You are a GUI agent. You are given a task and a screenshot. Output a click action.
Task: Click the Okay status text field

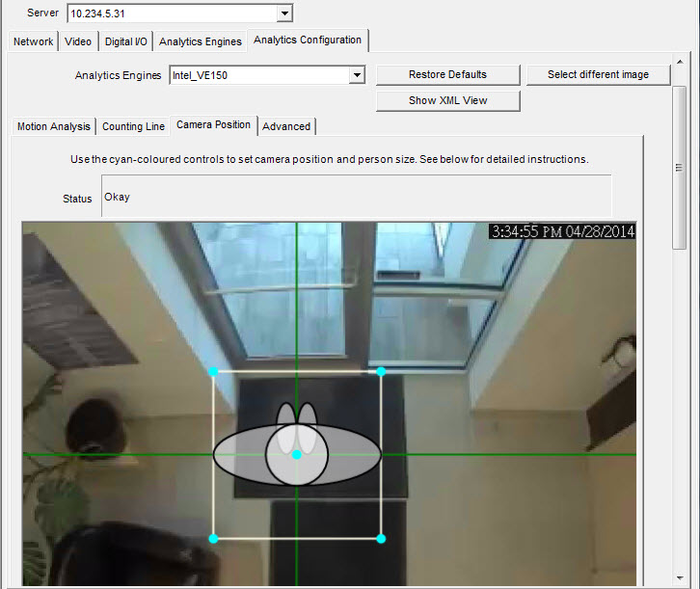click(x=356, y=196)
